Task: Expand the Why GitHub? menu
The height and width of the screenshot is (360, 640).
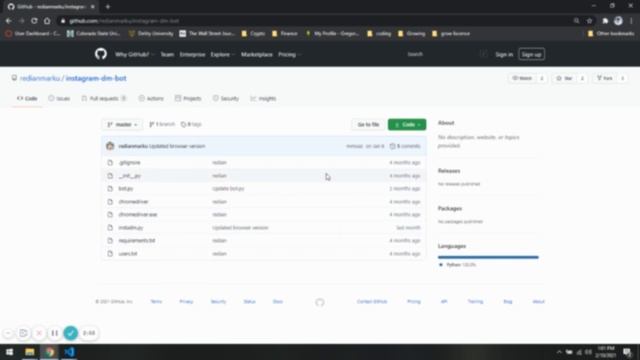Action: (135, 54)
